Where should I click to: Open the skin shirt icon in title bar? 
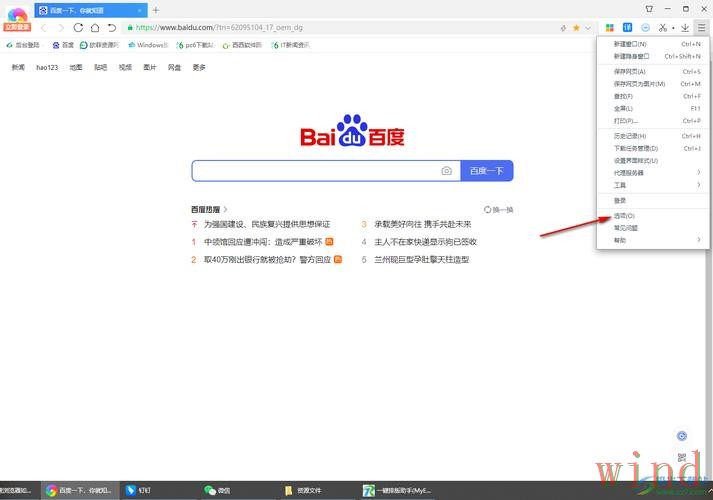pyautogui.click(x=649, y=9)
